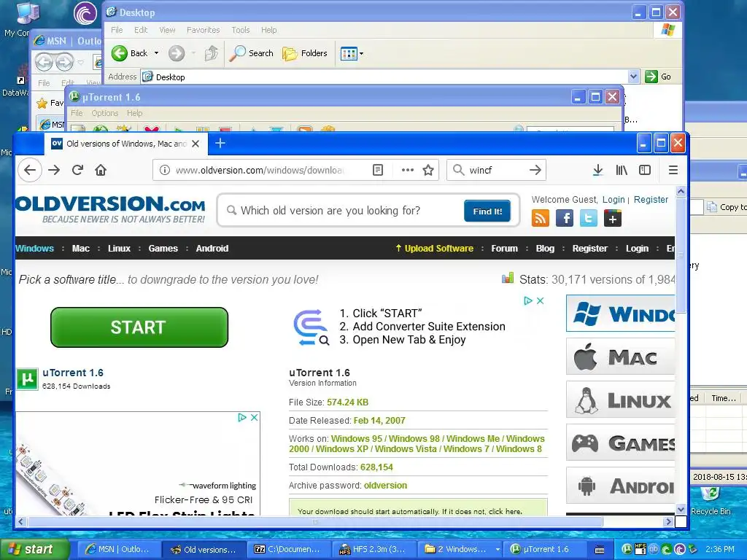The image size is (747, 560).
Task: Toggle reader view icon in address bar
Action: pyautogui.click(x=378, y=170)
